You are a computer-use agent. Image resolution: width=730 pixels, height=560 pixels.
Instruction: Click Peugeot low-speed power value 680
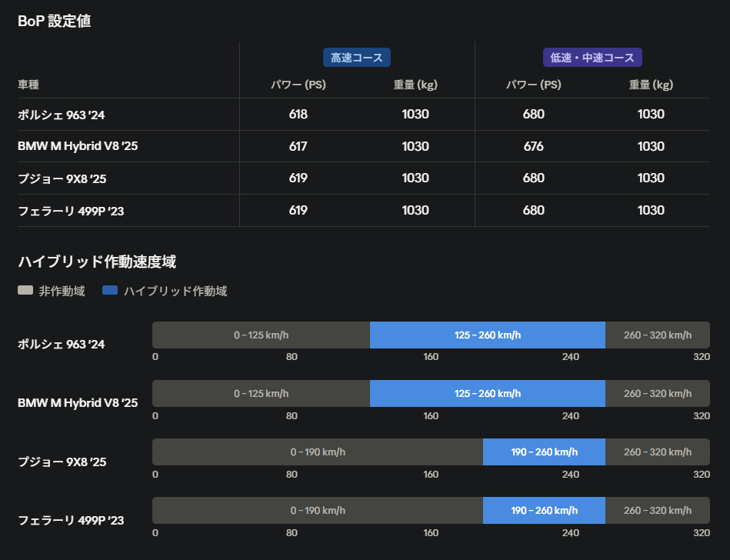click(x=534, y=178)
